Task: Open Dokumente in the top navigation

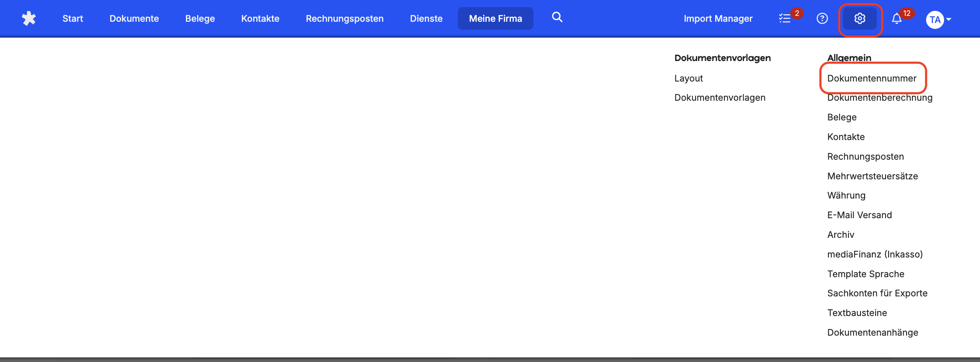Action: coord(134,18)
